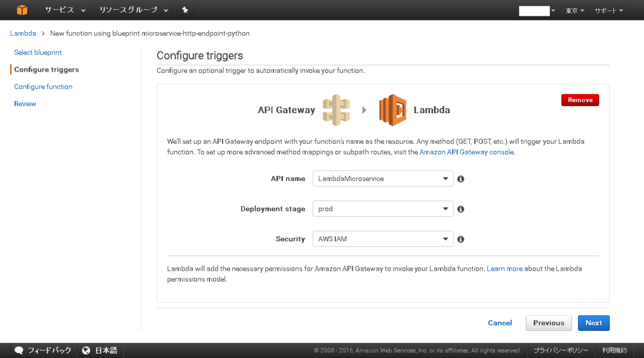The image size is (644, 358).
Task: Click the pin shortcut icon in top bar
Action: tap(185, 10)
